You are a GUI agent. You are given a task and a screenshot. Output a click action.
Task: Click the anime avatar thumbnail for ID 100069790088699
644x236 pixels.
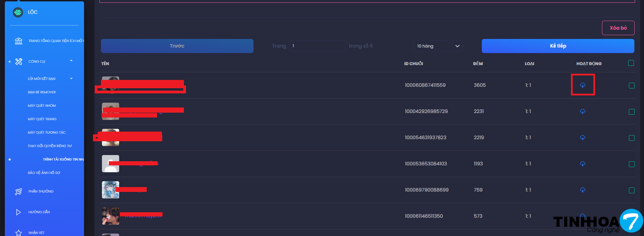click(111, 190)
